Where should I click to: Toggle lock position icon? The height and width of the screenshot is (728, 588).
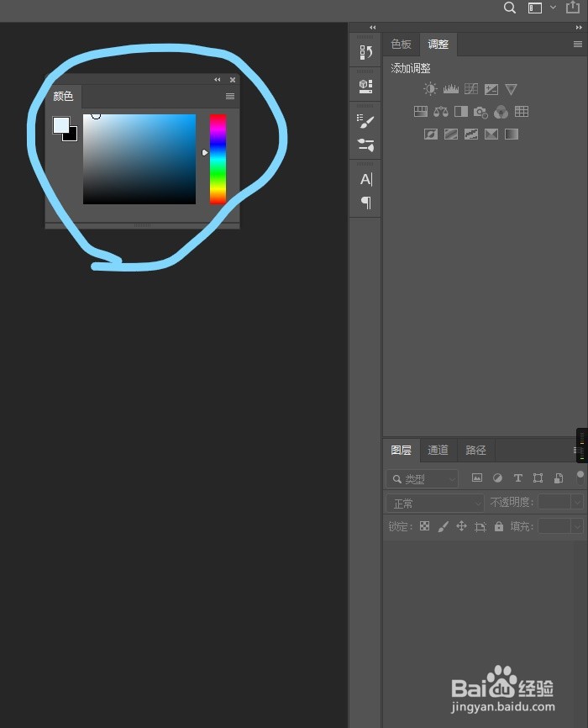coord(461,526)
